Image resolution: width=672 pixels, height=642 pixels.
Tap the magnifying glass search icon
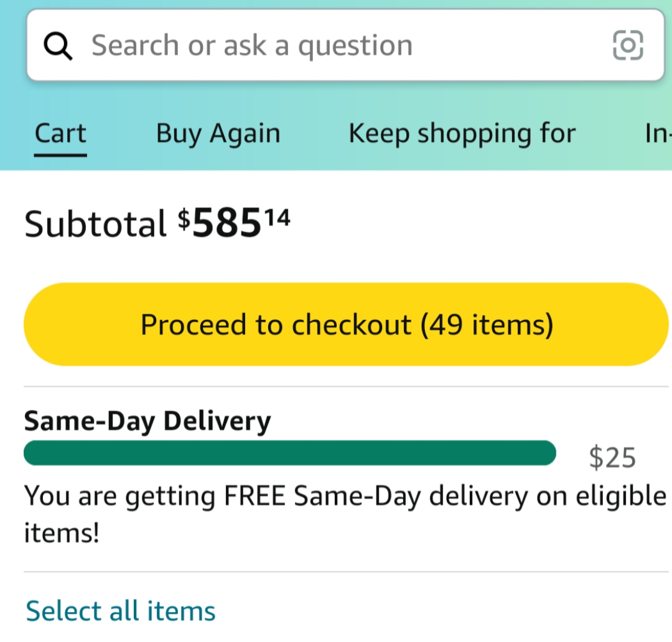[x=58, y=46]
